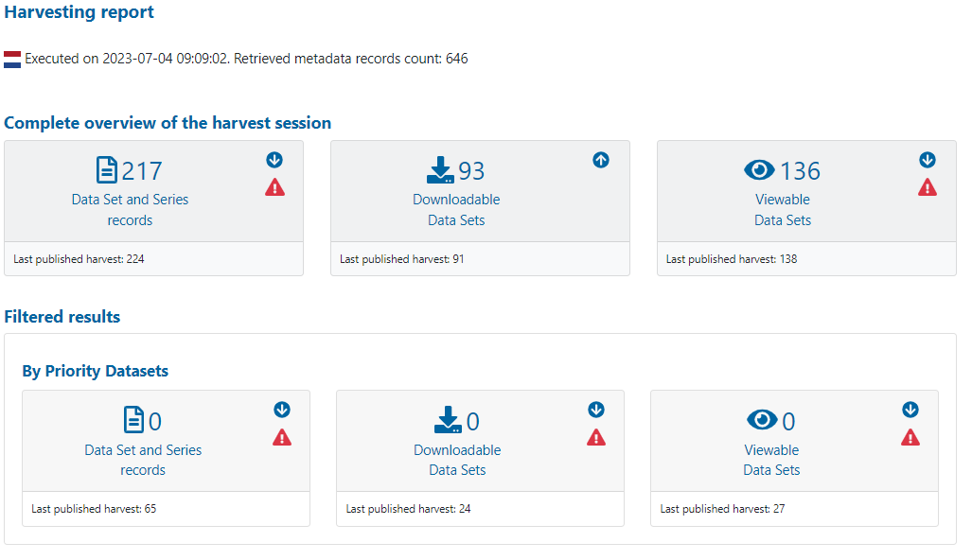Click the Filtered results heading
The height and width of the screenshot is (560, 972).
point(62,316)
